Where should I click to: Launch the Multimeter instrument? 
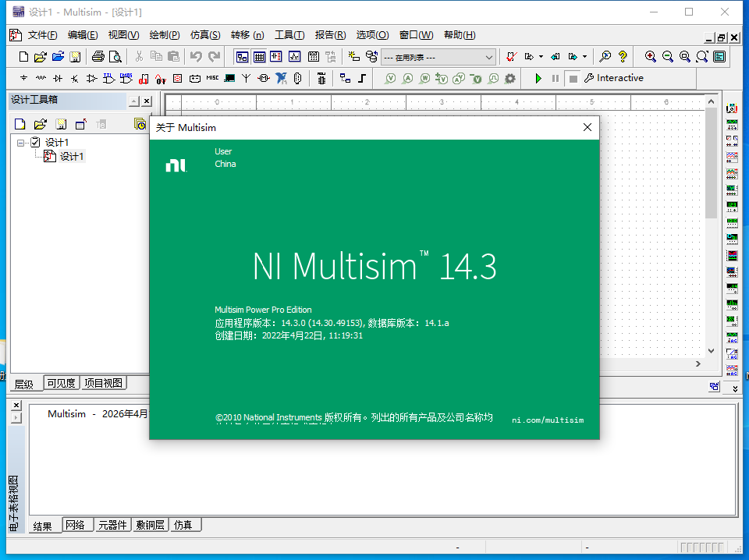732,108
